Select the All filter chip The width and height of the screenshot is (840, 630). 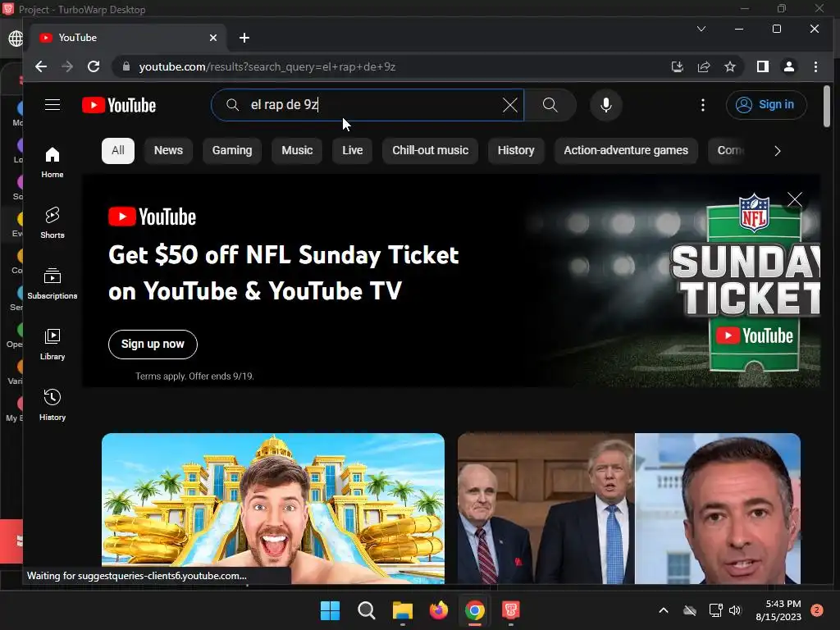(118, 151)
